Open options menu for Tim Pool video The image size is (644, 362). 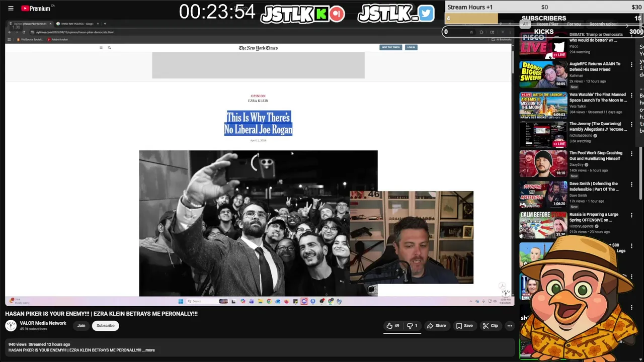click(631, 154)
